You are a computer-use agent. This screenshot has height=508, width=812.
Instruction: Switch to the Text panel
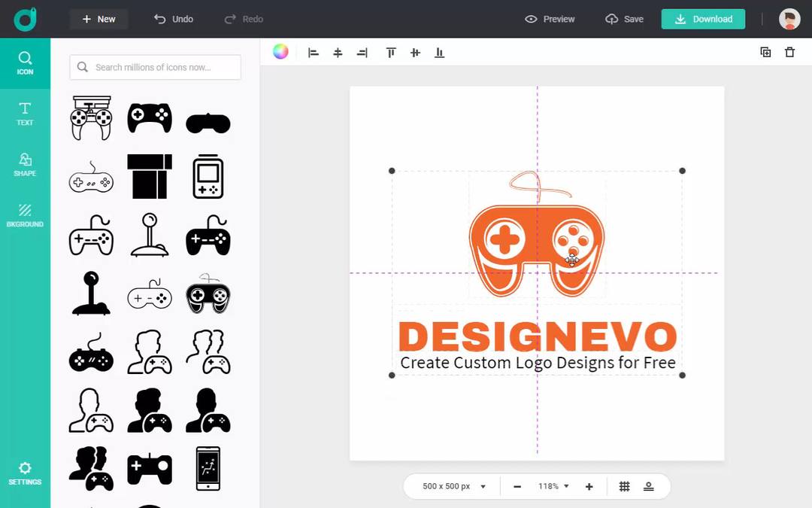tap(25, 114)
